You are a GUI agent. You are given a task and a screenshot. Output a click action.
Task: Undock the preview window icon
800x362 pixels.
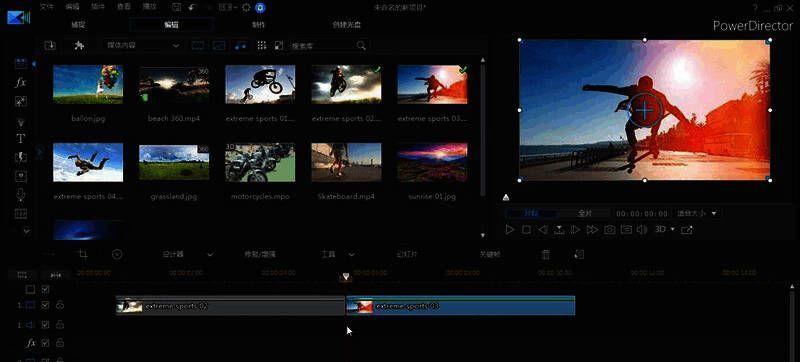pos(687,229)
